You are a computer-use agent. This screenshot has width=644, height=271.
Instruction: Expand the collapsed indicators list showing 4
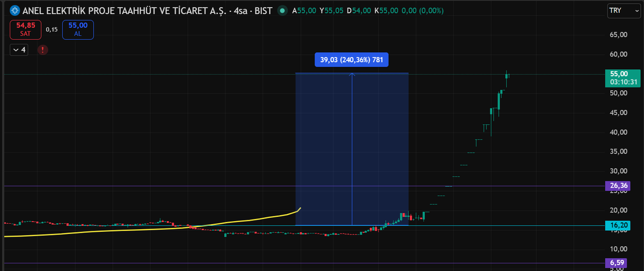[x=19, y=50]
